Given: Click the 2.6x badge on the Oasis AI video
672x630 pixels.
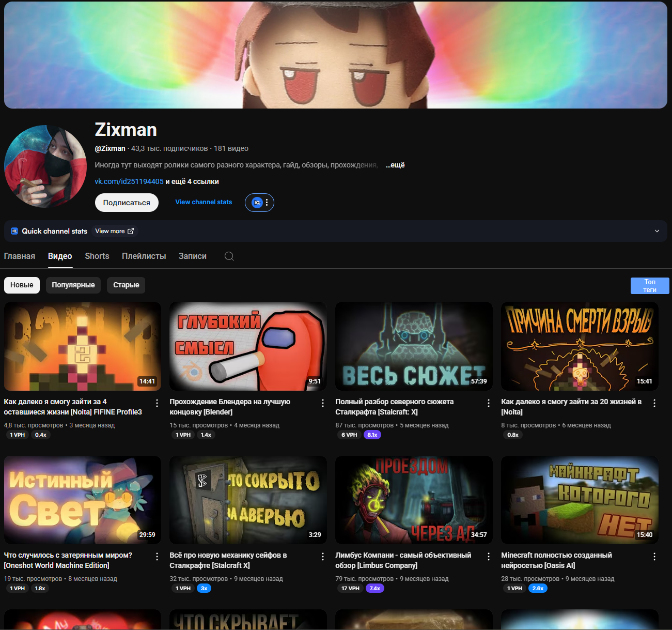Looking at the screenshot, I should (538, 589).
